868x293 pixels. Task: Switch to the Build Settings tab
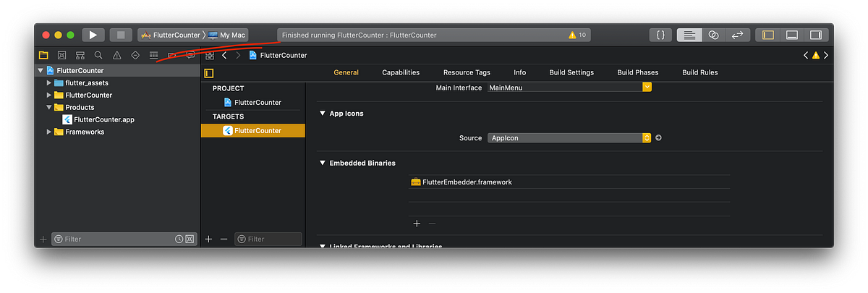[x=571, y=72]
